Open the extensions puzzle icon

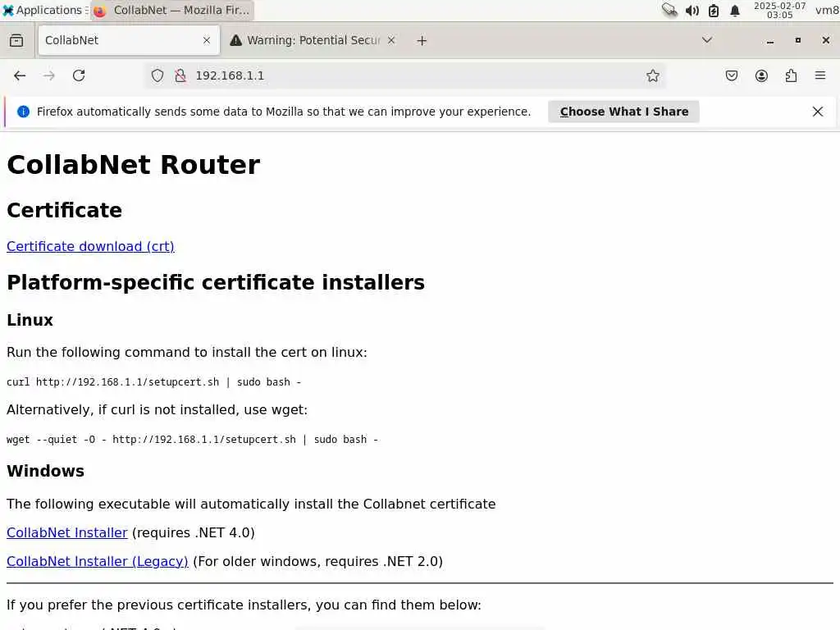(x=791, y=75)
